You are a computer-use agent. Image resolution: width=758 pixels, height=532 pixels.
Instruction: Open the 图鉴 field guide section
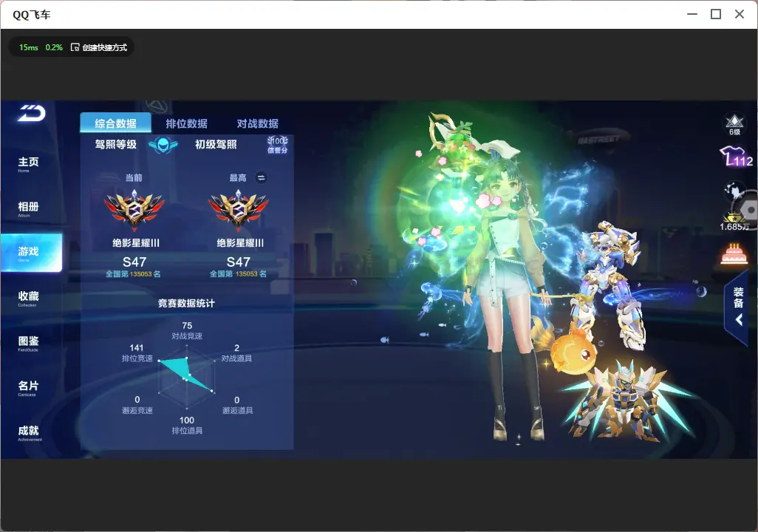pos(29,343)
